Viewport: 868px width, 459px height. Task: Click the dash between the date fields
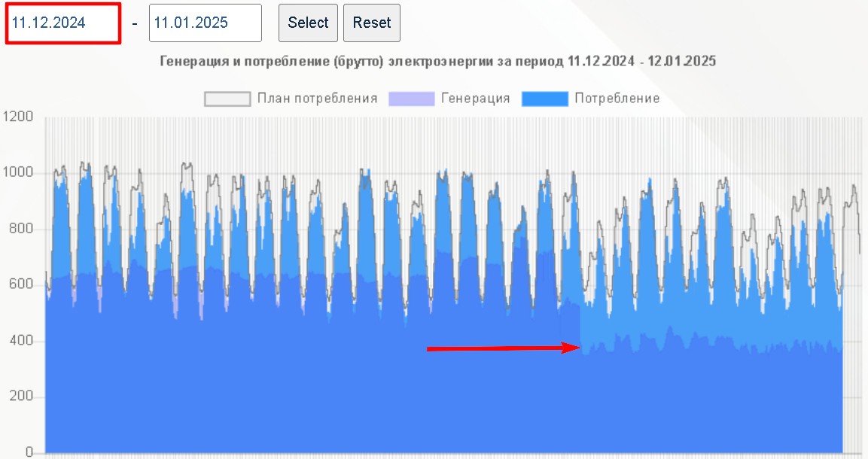click(x=135, y=23)
